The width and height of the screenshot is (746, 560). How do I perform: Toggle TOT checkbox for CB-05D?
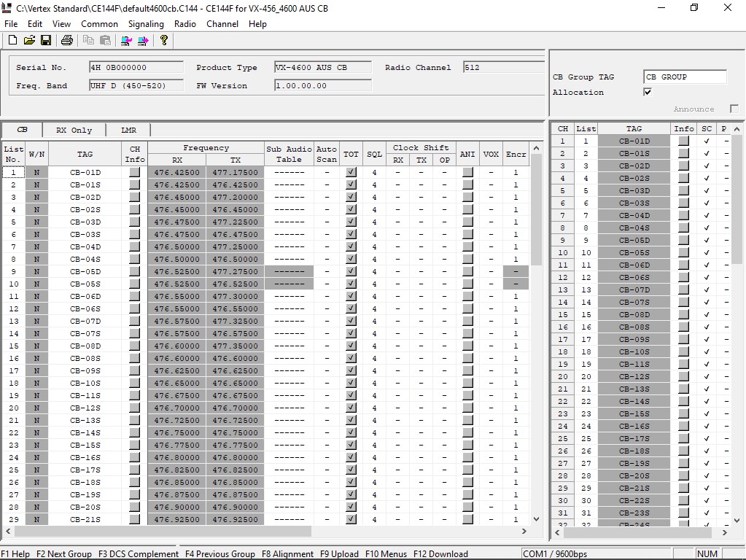point(351,271)
